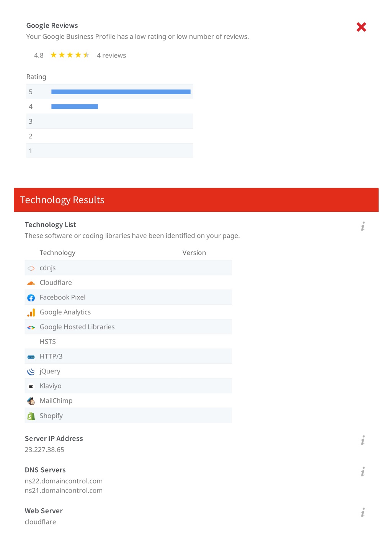Open the Web Server info icon
Screen dimensions: 392x555
coord(363,512)
